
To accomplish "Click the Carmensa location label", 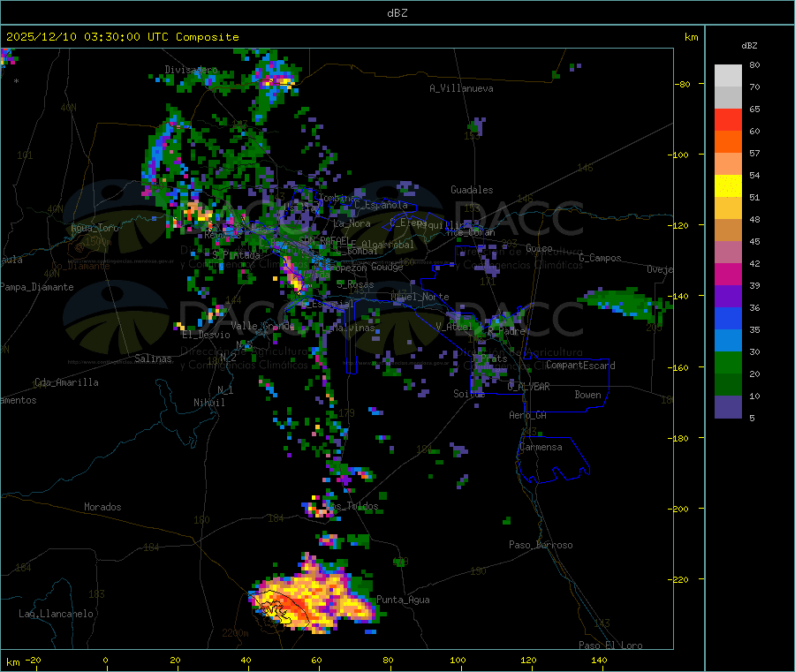I will click(541, 447).
